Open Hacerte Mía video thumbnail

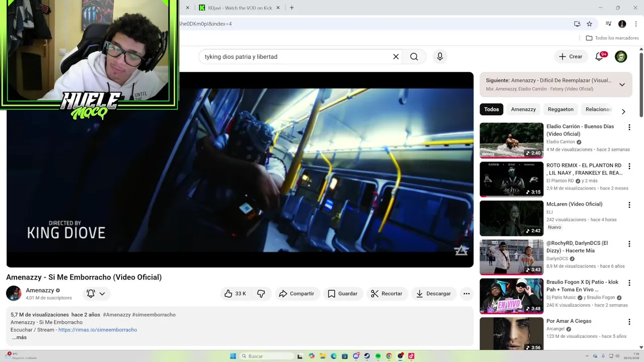click(511, 257)
